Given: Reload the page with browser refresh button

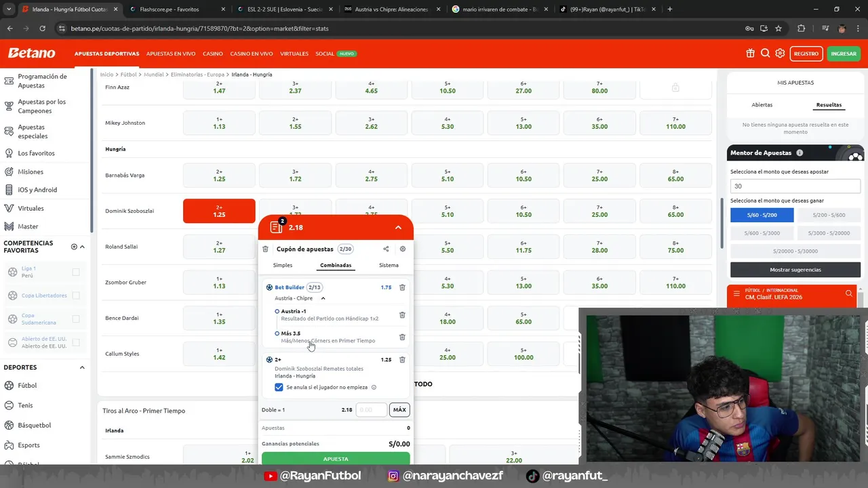Looking at the screenshot, I should (42, 28).
